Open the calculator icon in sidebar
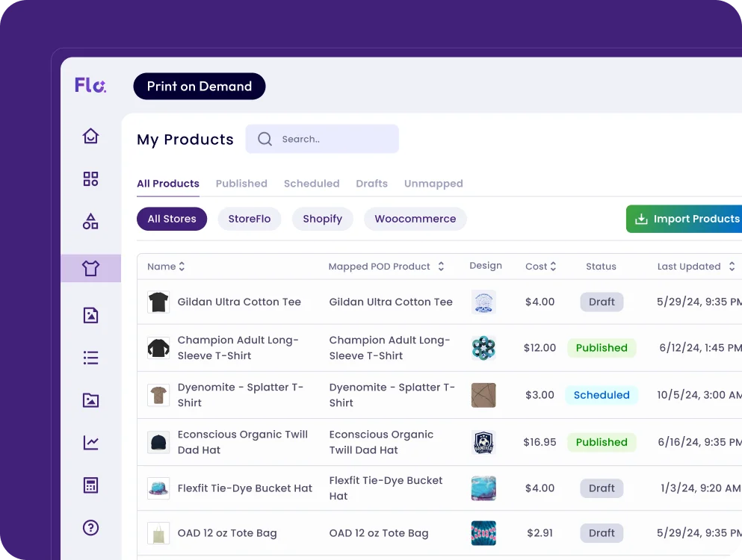This screenshot has height=560, width=742. tap(90, 485)
